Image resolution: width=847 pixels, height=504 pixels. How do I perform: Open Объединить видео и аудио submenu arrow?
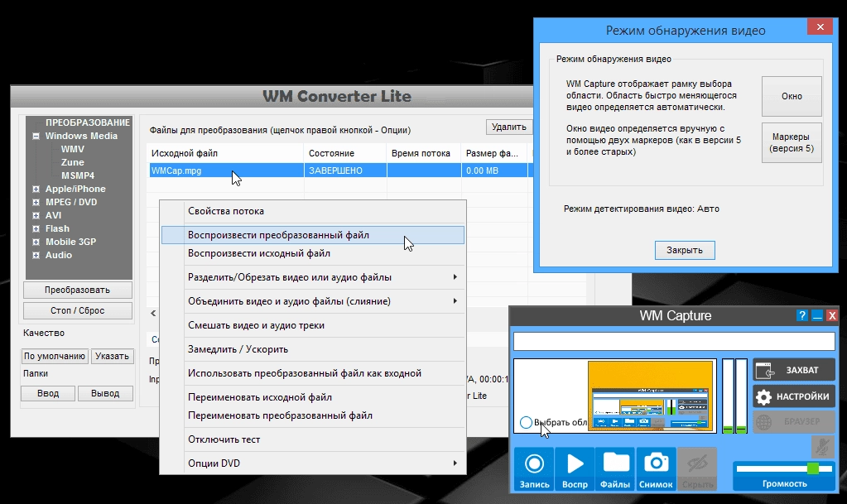pos(455,301)
